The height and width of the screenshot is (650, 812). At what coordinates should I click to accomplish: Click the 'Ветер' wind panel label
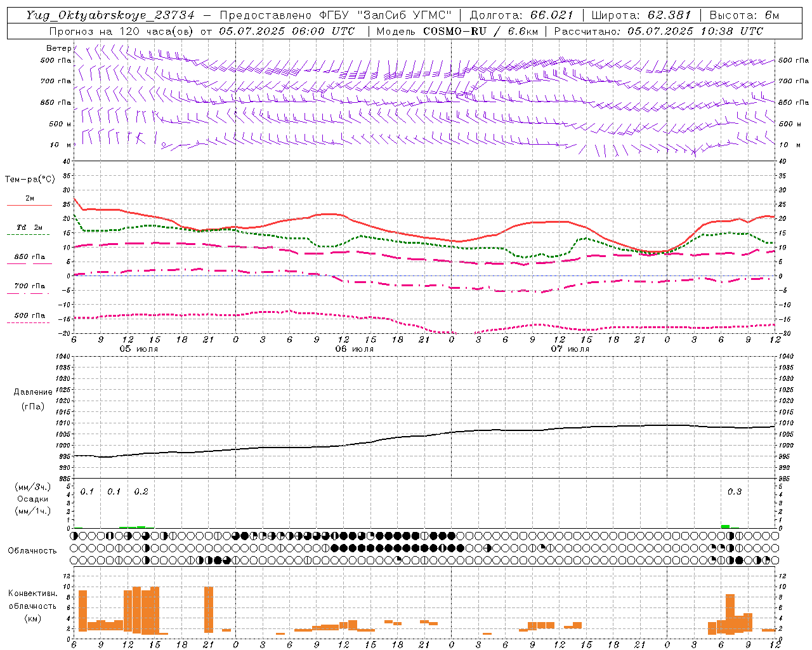[58, 48]
